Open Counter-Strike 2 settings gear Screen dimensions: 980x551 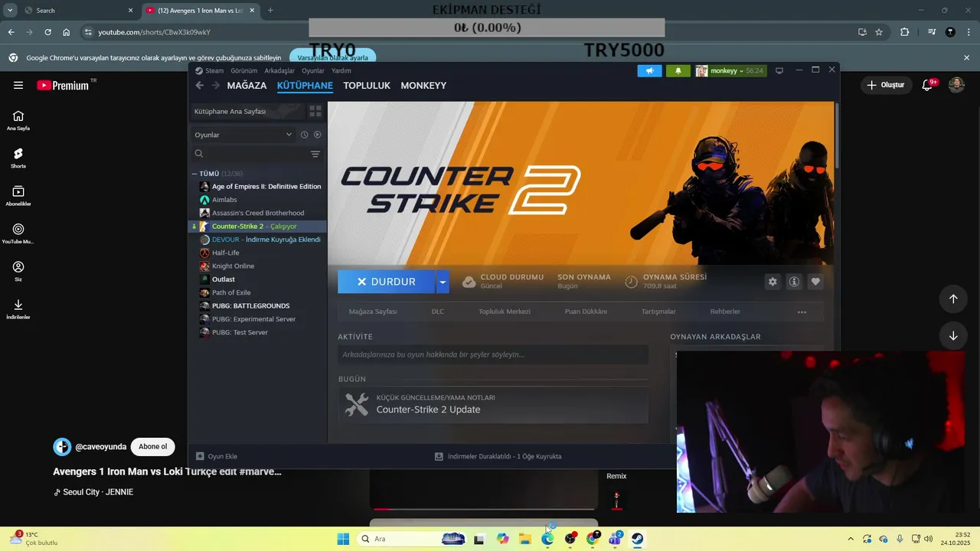click(773, 282)
